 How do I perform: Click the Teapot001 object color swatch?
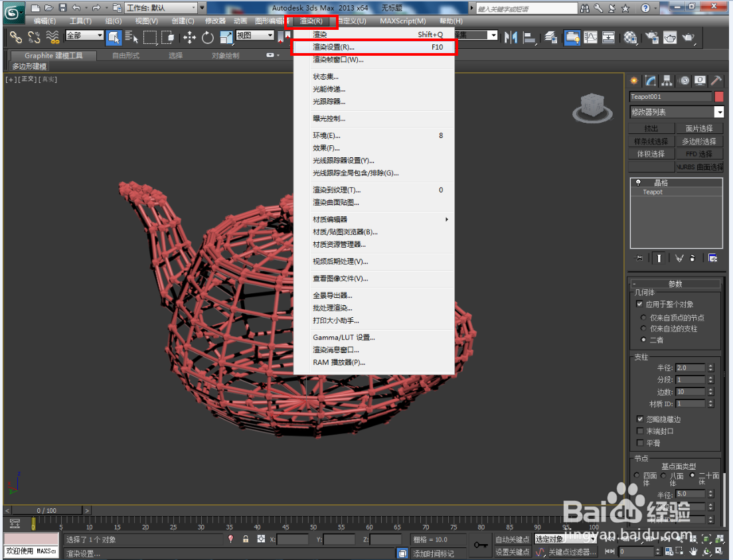pyautogui.click(x=719, y=97)
